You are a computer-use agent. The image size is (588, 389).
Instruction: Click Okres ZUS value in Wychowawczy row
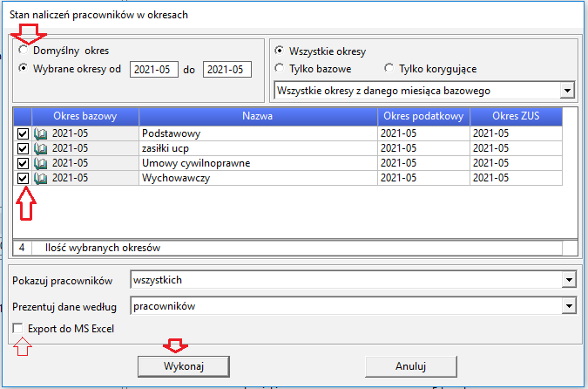[516, 178]
